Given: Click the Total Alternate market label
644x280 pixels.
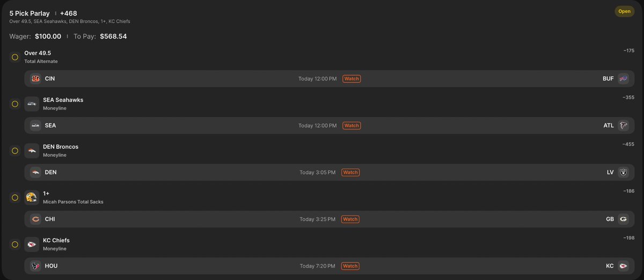Looking at the screenshot, I should pos(41,61).
